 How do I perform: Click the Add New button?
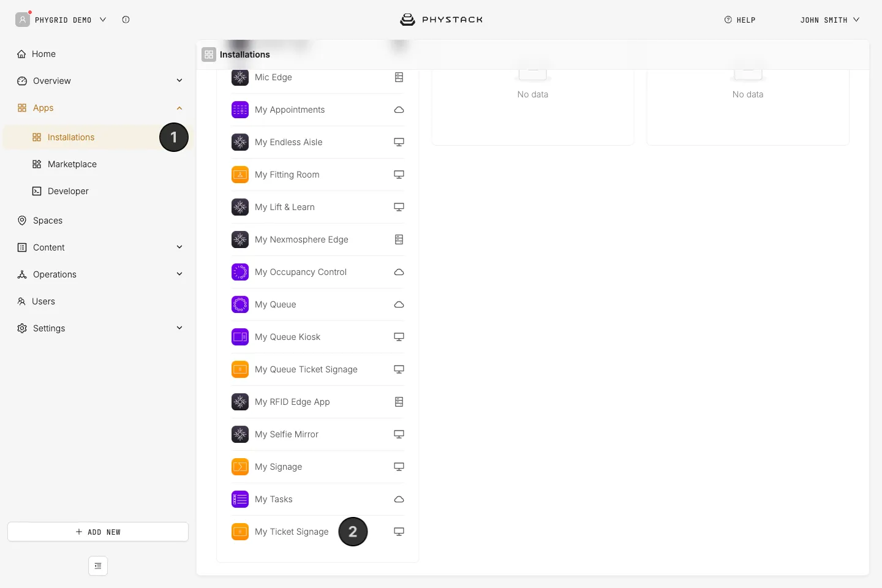(98, 532)
